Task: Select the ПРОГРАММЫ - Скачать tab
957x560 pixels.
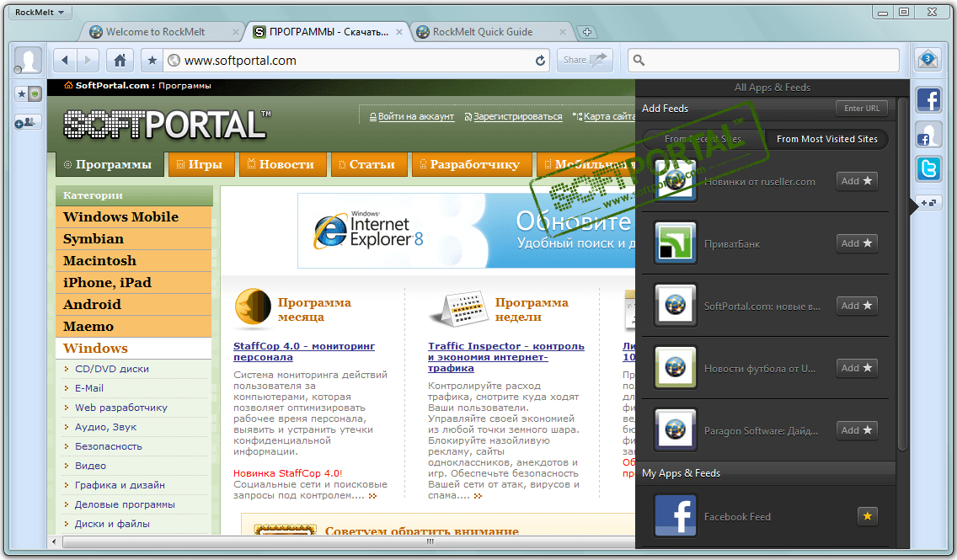Action: click(329, 32)
